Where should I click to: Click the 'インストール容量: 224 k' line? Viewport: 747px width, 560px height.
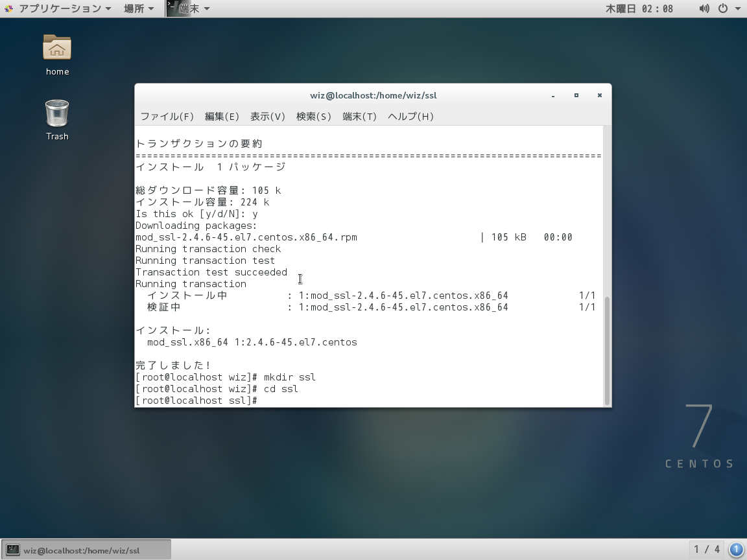pyautogui.click(x=202, y=202)
